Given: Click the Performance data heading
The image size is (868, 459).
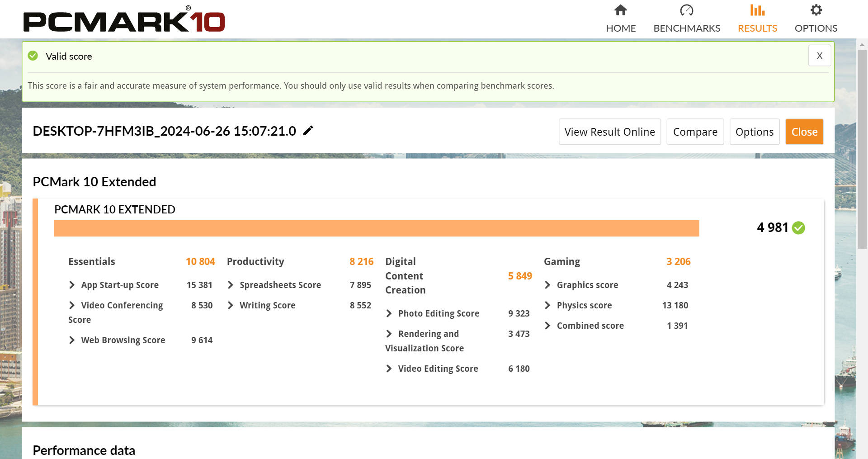Looking at the screenshot, I should pyautogui.click(x=84, y=450).
